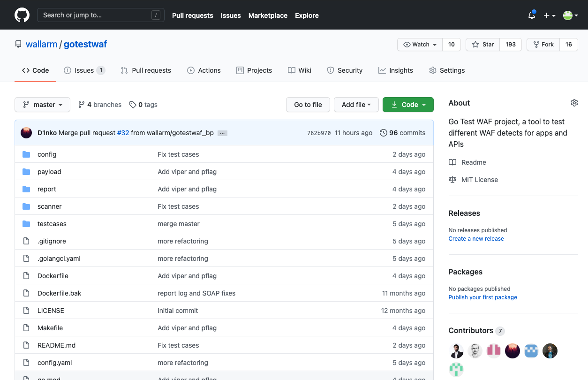This screenshot has height=380, width=588.
Task: Open the pink contributor avatar
Action: [x=494, y=351]
